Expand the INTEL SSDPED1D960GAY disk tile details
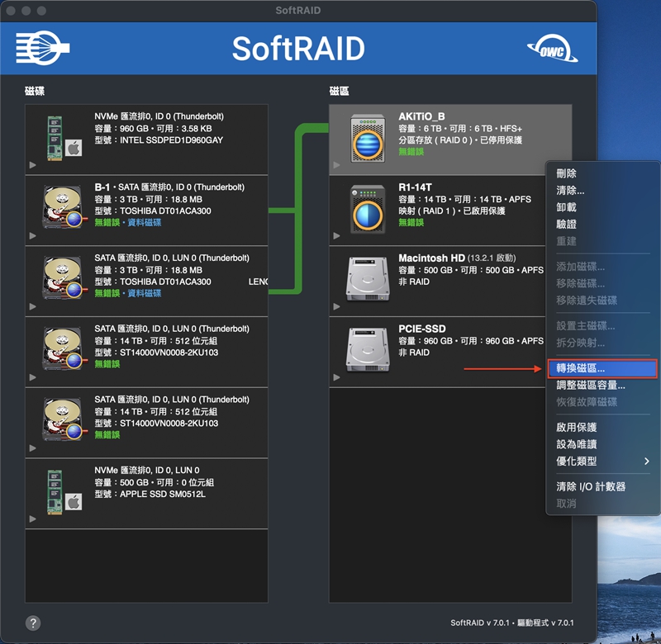 (x=32, y=165)
